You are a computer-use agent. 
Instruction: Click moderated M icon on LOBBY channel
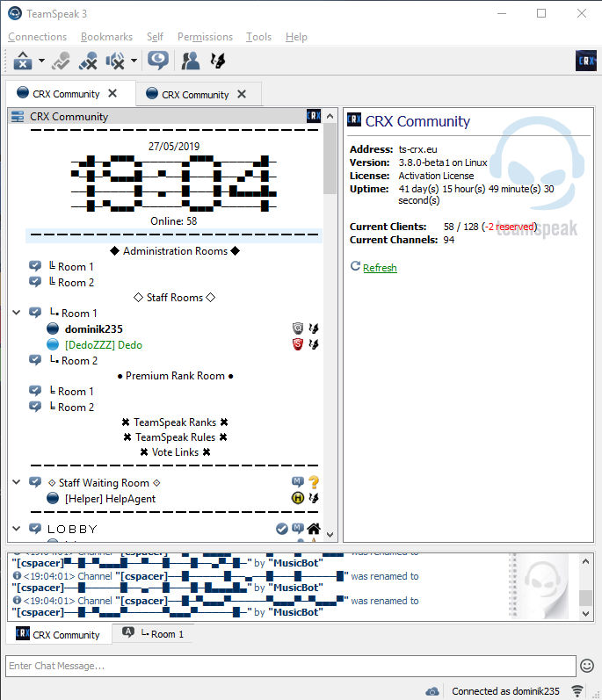point(298,528)
